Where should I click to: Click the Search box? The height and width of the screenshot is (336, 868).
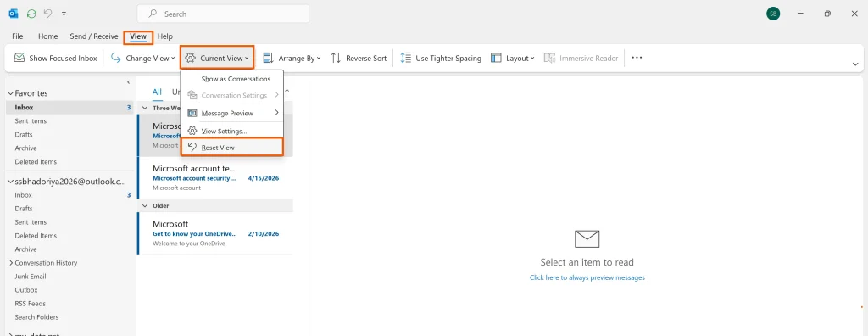coord(223,14)
